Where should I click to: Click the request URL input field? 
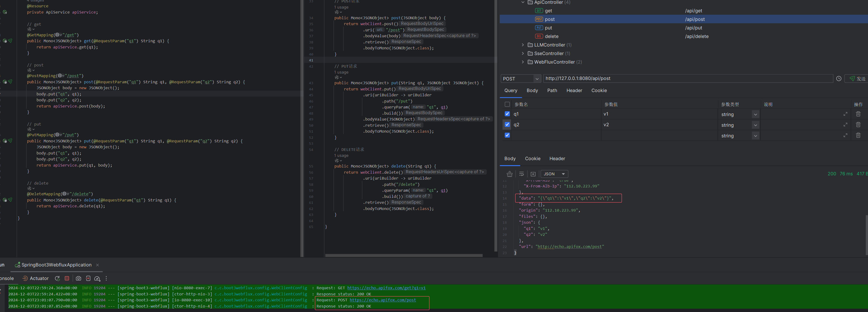tap(688, 79)
